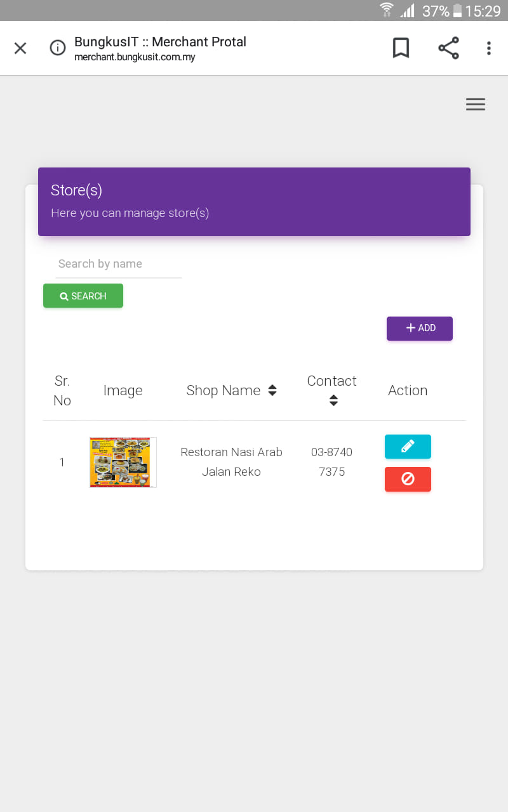Tap the merchant.bungkusit.com.my URL text
Image resolution: width=508 pixels, height=812 pixels.
click(135, 57)
